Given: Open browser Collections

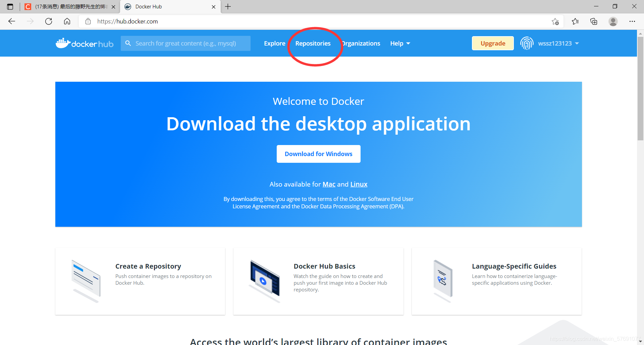Looking at the screenshot, I should [x=594, y=21].
